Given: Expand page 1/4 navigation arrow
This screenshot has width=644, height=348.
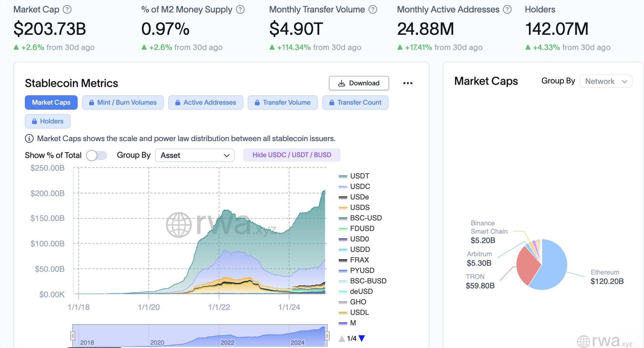Looking at the screenshot, I should (x=367, y=338).
